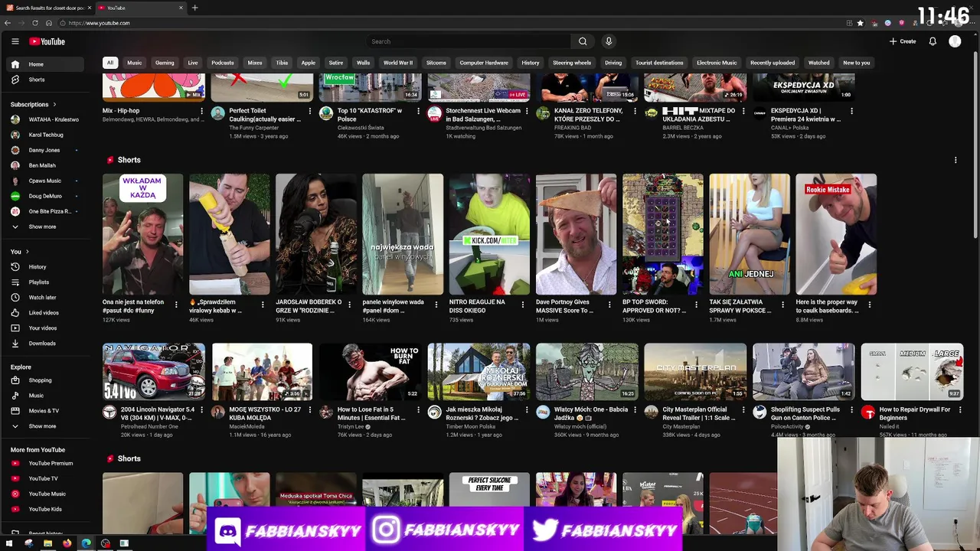Open the notifications bell
The width and height of the screenshot is (980, 551).
pyautogui.click(x=933, y=41)
